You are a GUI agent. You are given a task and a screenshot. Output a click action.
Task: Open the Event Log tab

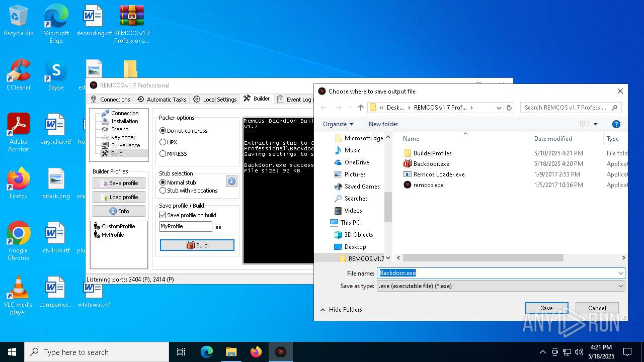pyautogui.click(x=295, y=99)
